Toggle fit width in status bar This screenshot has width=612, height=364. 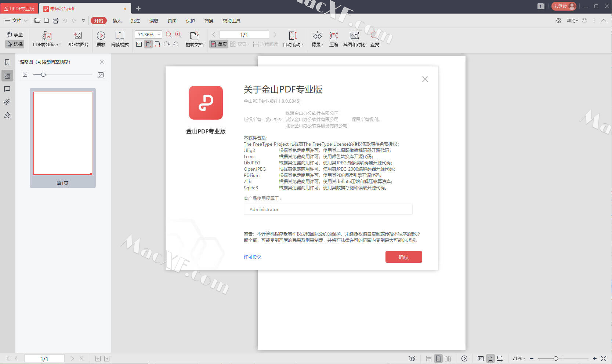[x=500, y=358]
